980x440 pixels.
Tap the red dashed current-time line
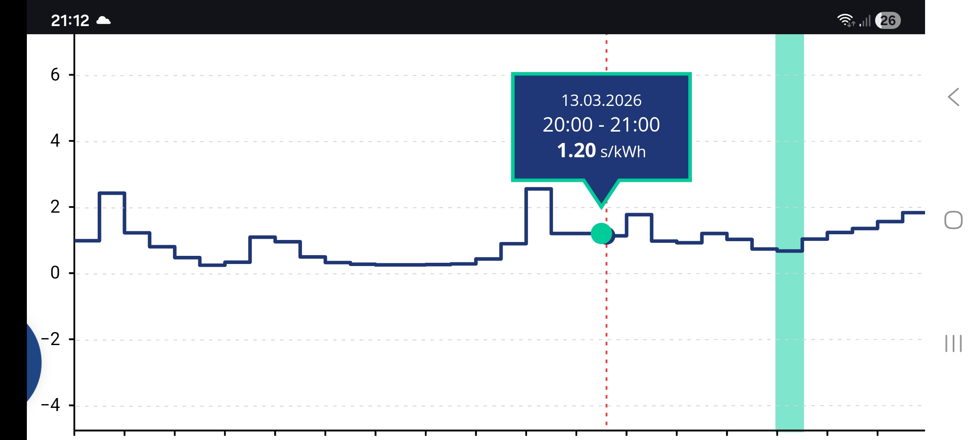tap(606, 326)
